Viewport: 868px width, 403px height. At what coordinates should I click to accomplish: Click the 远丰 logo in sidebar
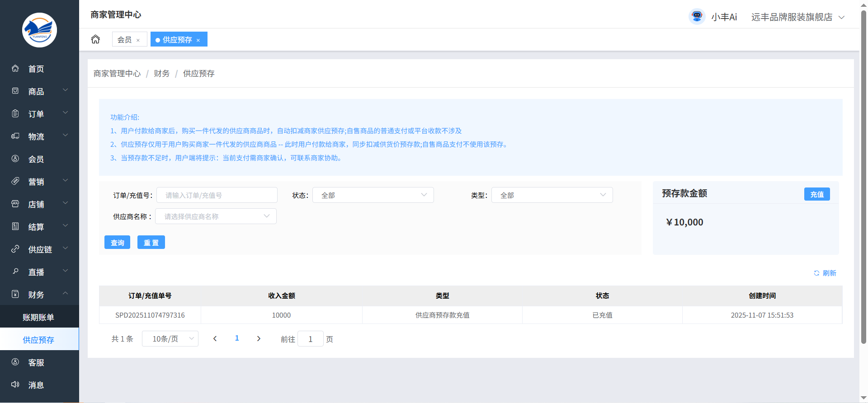click(x=39, y=30)
